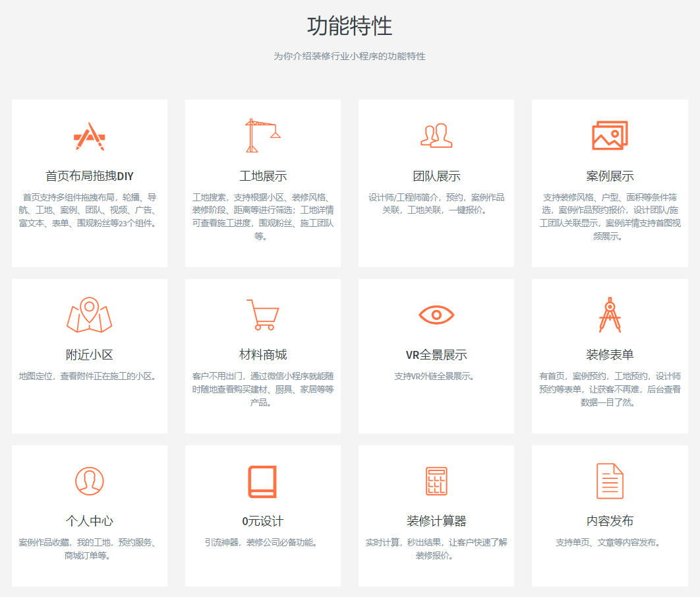Select the 装修计算器 heading
This screenshot has width=700, height=597.
coord(436,521)
